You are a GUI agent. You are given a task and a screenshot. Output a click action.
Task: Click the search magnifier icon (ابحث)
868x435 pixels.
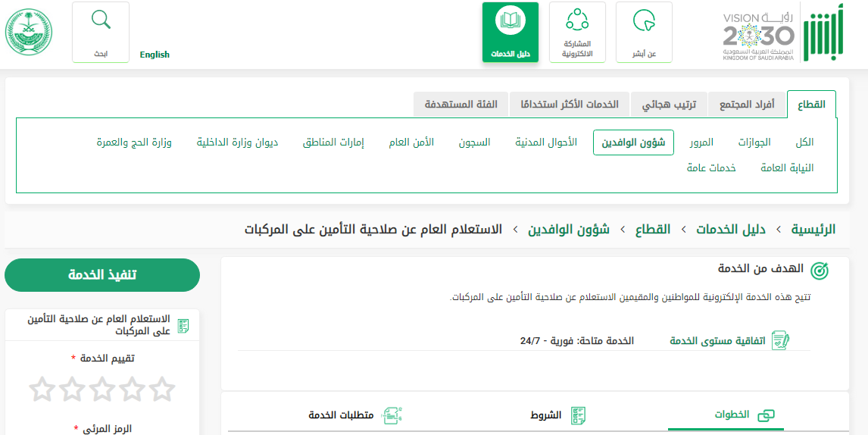click(x=101, y=20)
